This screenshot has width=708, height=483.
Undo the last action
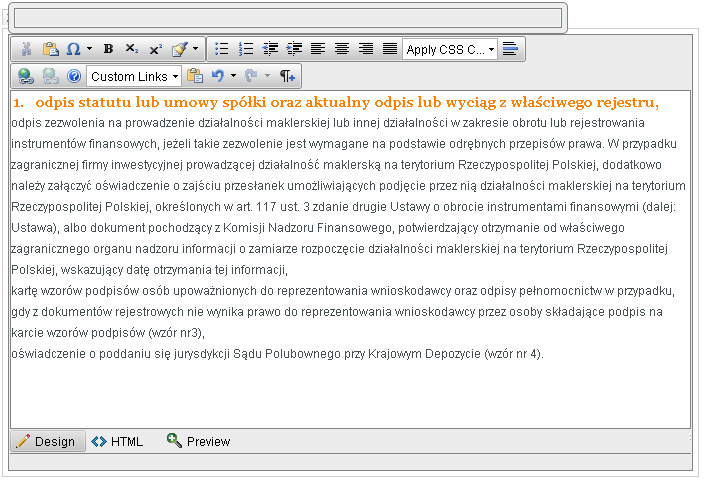coord(218,76)
